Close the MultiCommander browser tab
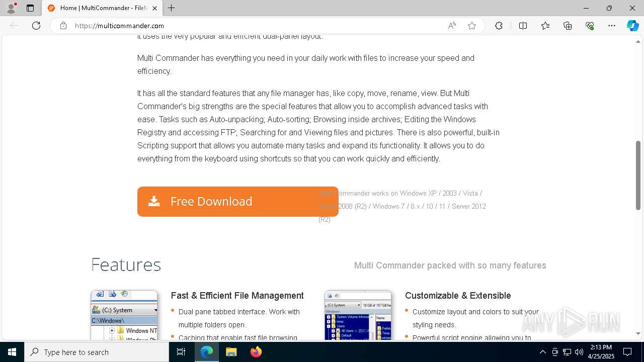Image resolution: width=644 pixels, height=362 pixels. 155,8
